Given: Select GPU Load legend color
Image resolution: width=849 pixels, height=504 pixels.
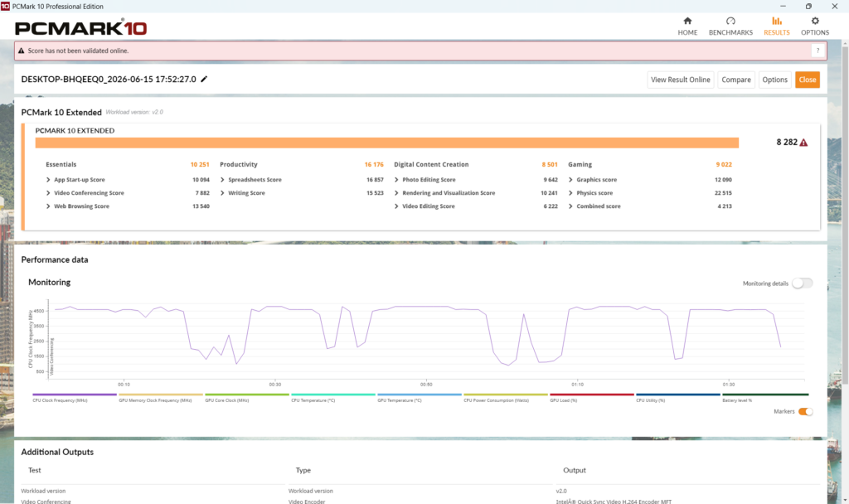Looking at the screenshot, I should [592, 395].
